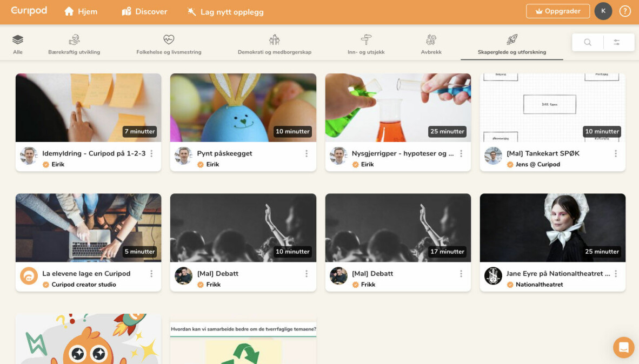This screenshot has width=639, height=364.
Task: Select Skaperglede og utforskning category
Action: tap(512, 44)
